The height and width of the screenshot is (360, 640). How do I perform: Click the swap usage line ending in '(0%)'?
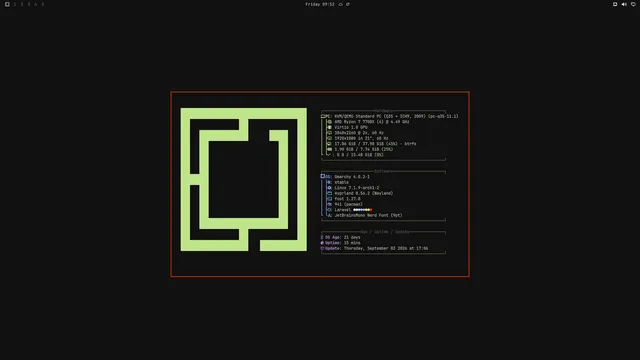click(360, 155)
